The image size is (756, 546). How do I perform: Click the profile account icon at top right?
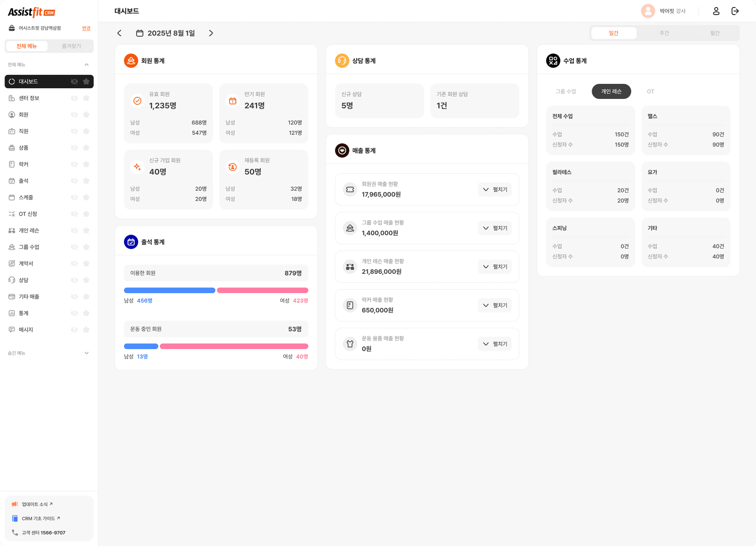click(x=716, y=11)
